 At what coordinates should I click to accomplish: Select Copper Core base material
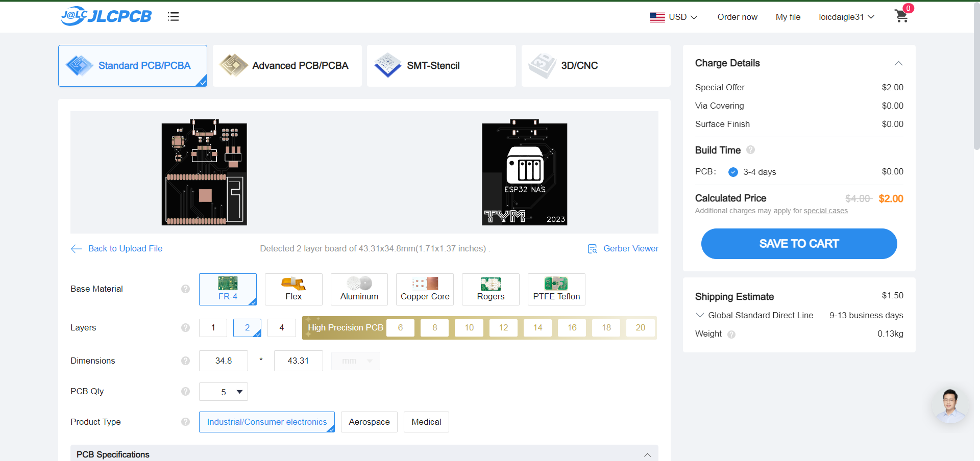coord(425,289)
